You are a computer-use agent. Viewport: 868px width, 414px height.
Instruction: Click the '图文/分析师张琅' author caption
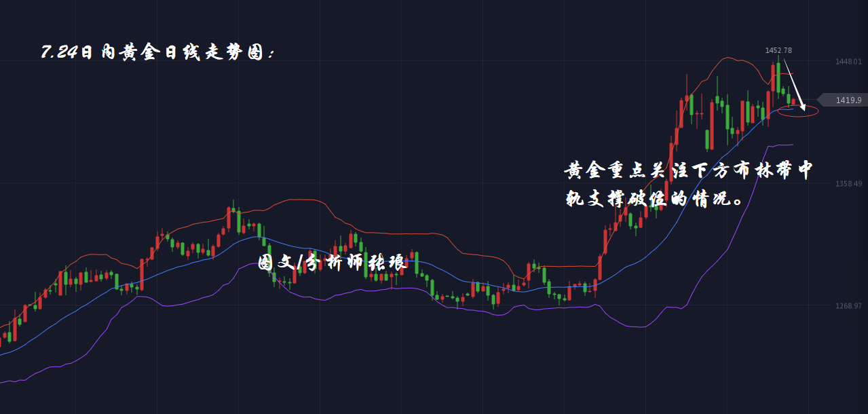(x=332, y=262)
